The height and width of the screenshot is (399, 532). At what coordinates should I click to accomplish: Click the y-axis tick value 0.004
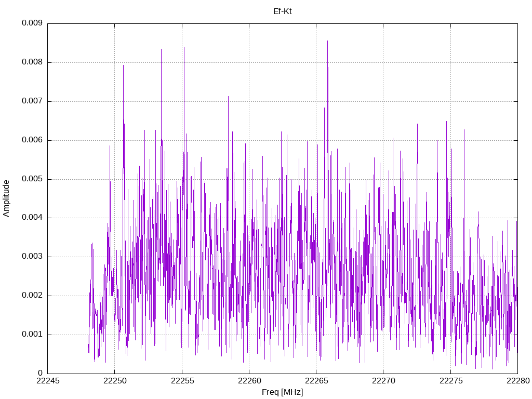click(32, 218)
